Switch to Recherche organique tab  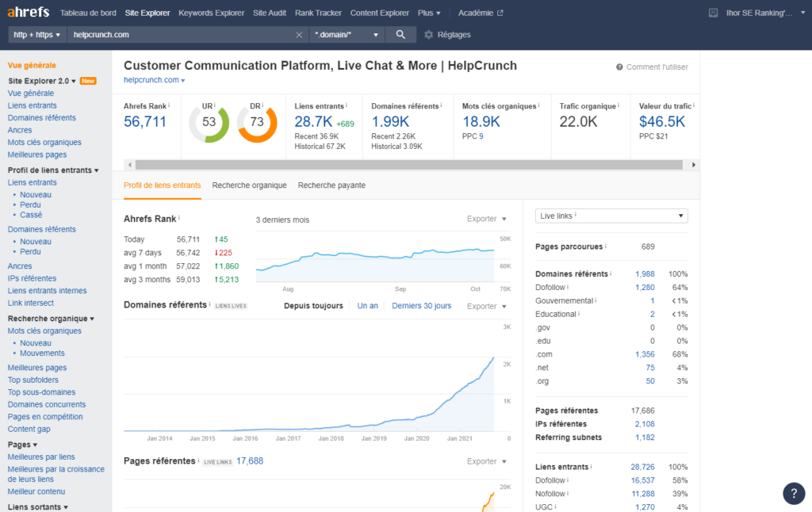pyautogui.click(x=249, y=185)
